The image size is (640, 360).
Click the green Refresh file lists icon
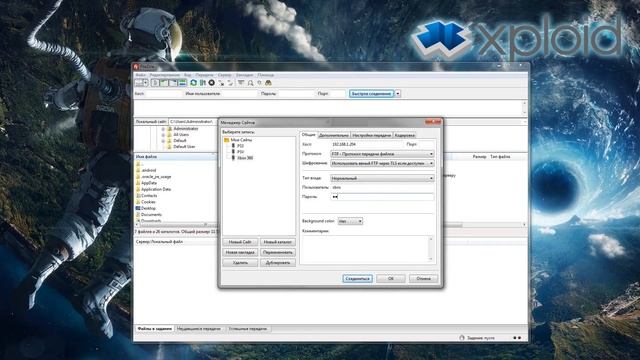pos(193,83)
